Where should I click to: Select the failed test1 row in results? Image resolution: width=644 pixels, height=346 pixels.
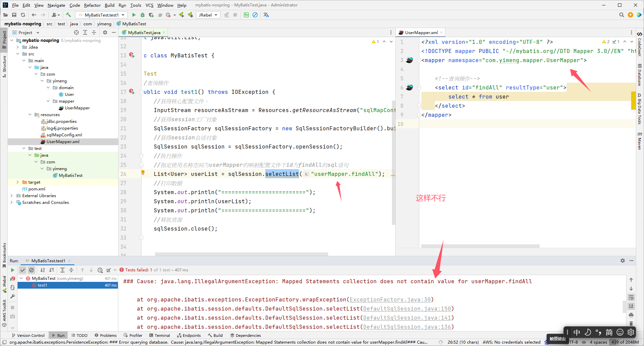68,285
